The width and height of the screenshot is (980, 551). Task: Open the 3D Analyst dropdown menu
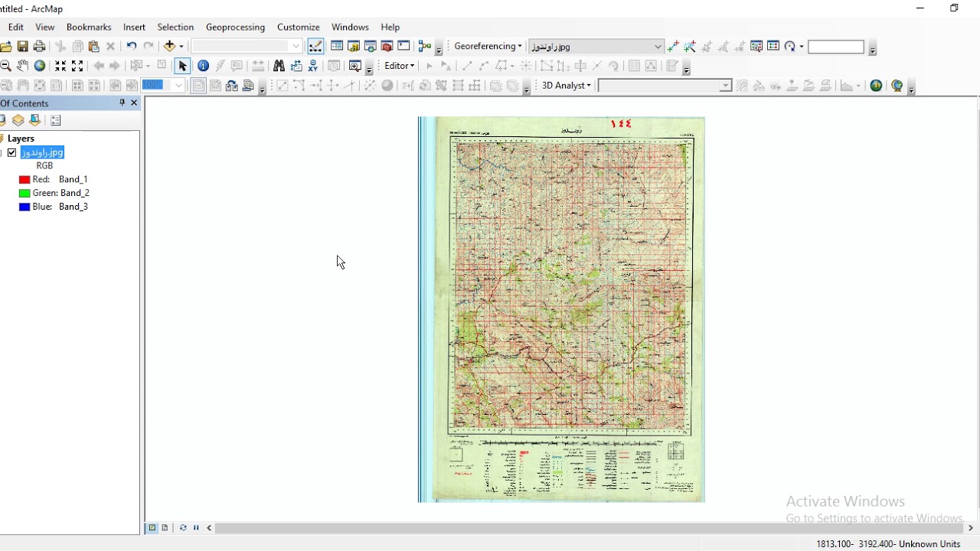(567, 86)
